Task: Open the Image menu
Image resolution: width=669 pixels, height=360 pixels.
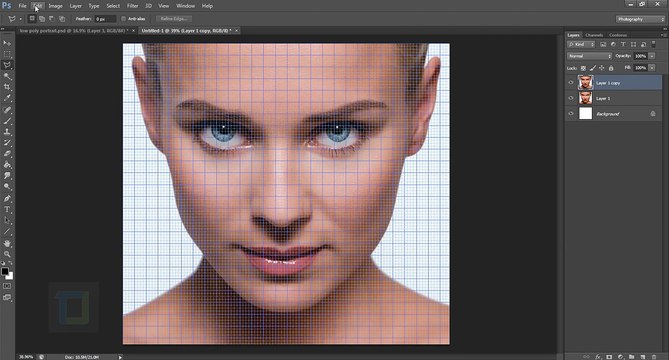Action: (55, 6)
